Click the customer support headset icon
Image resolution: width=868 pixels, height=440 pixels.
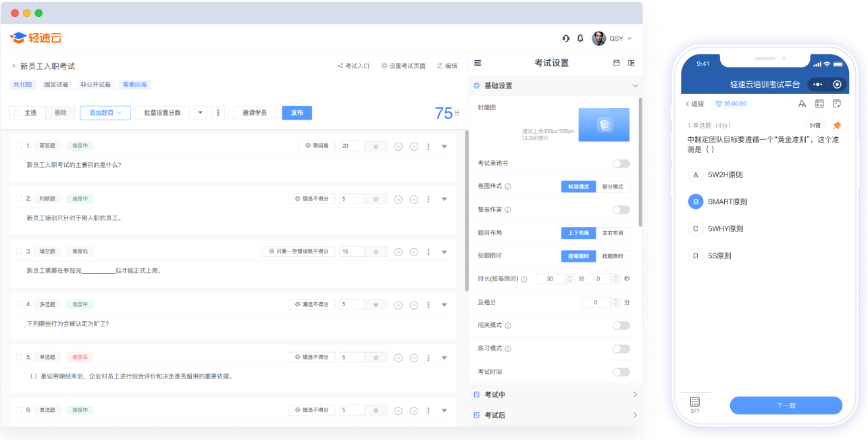tap(566, 39)
